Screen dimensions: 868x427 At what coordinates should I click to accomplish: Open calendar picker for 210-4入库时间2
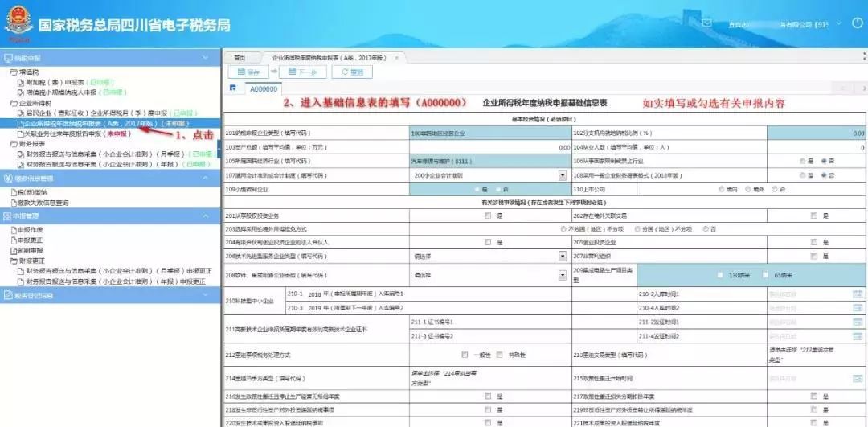(x=858, y=308)
